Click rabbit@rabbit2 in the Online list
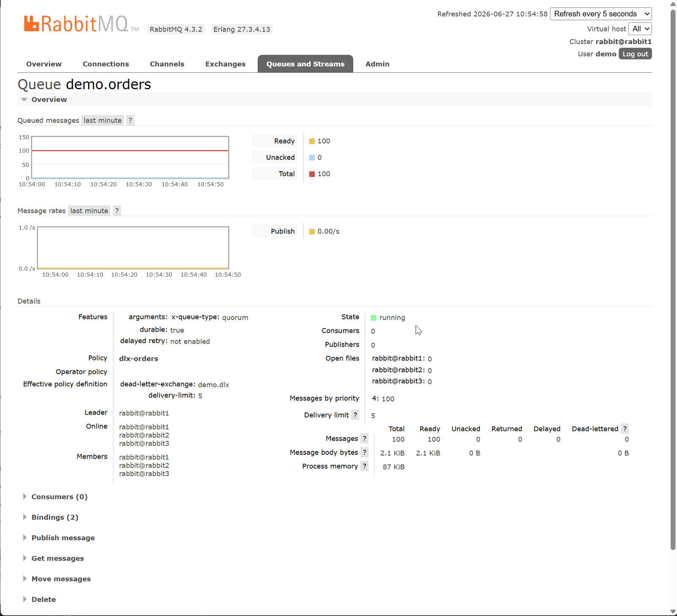This screenshot has height=616, width=677. tap(144, 435)
